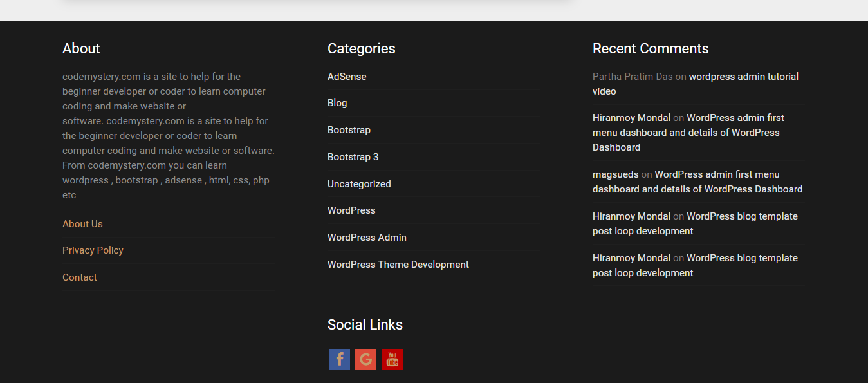Open the Facebook social link icon
The height and width of the screenshot is (383, 868).
339,359
